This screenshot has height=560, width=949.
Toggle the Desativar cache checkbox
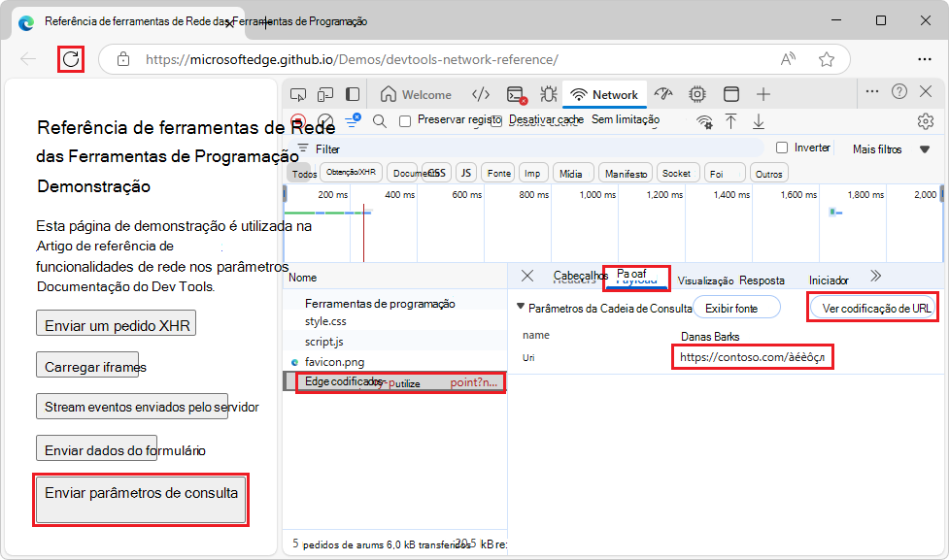(x=496, y=121)
